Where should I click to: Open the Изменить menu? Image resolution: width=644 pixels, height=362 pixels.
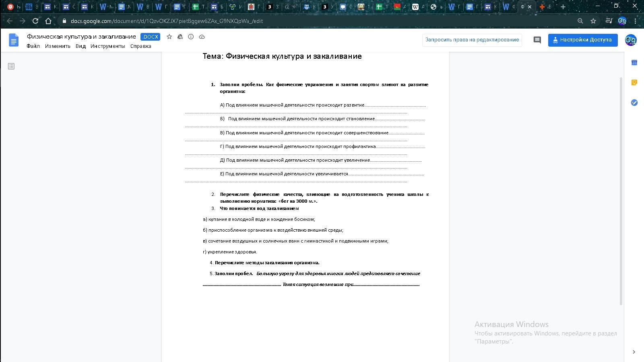point(58,46)
